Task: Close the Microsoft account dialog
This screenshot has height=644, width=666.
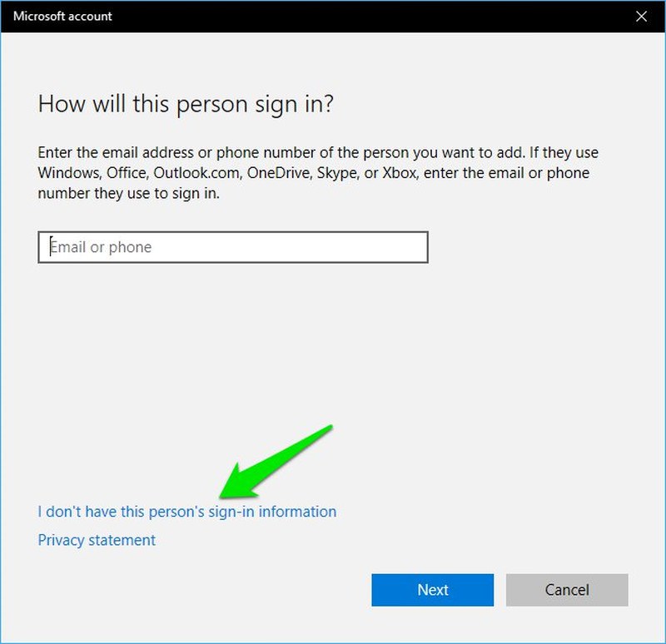Action: [641, 16]
